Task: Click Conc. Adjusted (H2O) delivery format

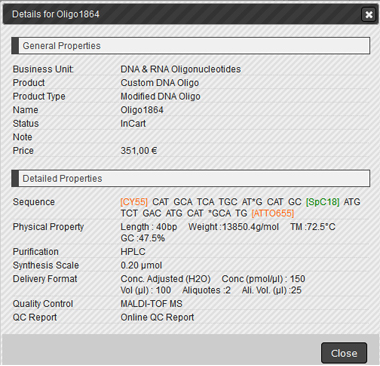Action: tap(166, 279)
